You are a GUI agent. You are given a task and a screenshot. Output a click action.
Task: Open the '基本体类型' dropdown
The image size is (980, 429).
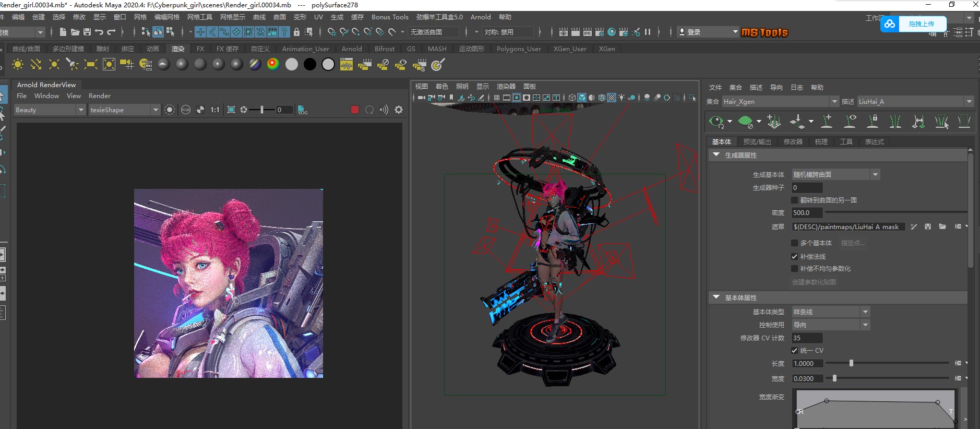(x=831, y=312)
